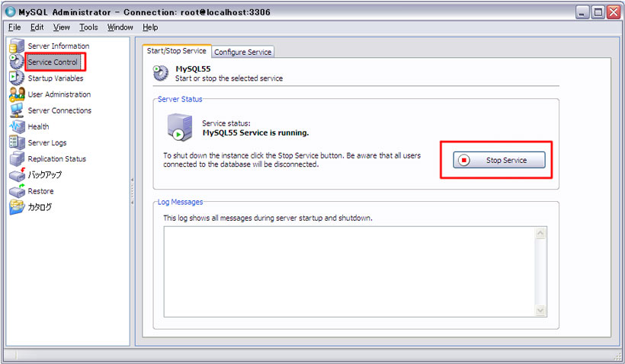Screen dimensions: 625x364
Task: Click the 'Log Messages' group label
Action: coord(180,202)
